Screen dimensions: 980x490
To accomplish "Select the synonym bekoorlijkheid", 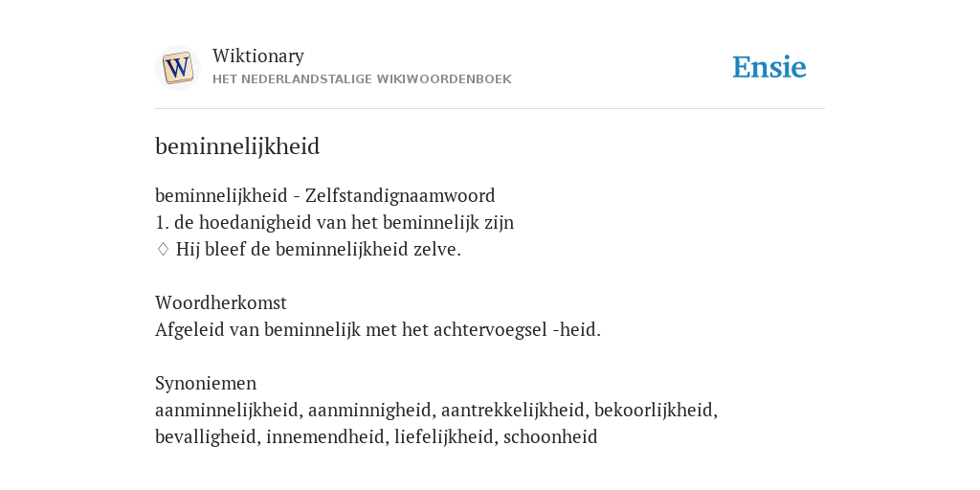I will click(x=654, y=410).
